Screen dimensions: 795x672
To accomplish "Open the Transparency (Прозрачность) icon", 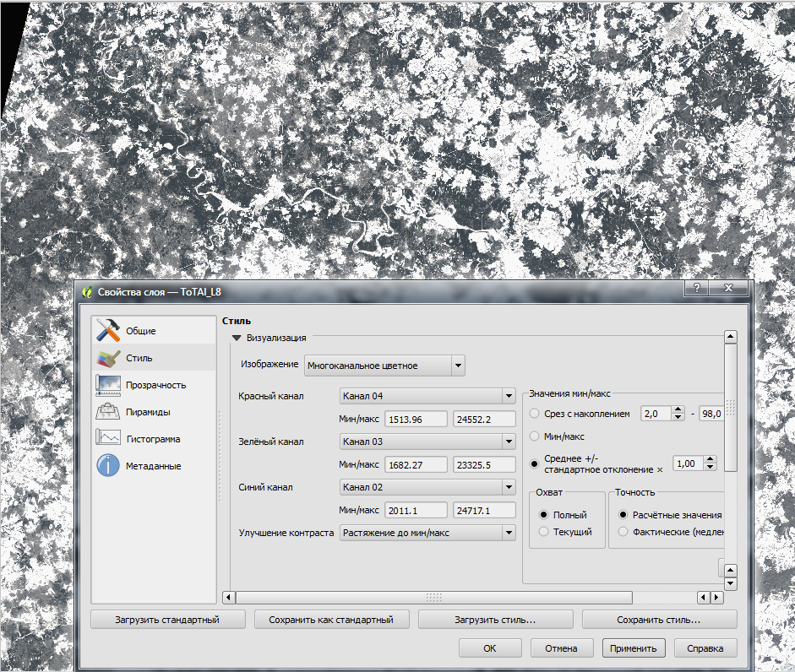I will [x=108, y=385].
